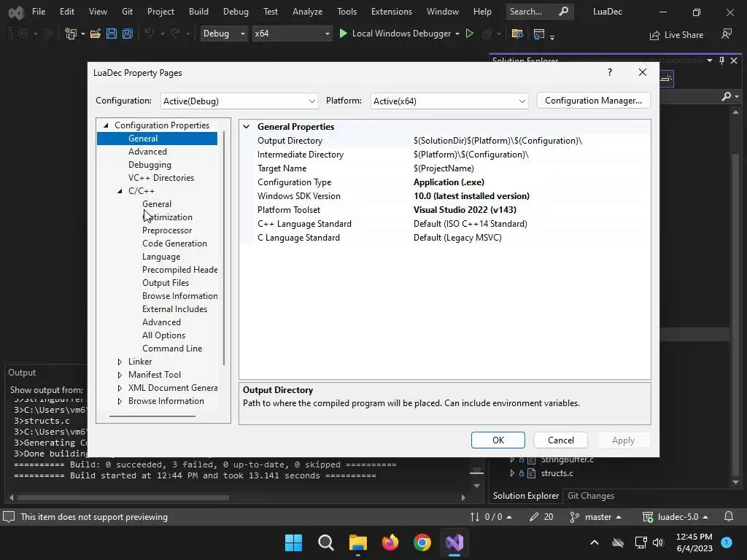Open the Windows Start menu

(x=293, y=542)
